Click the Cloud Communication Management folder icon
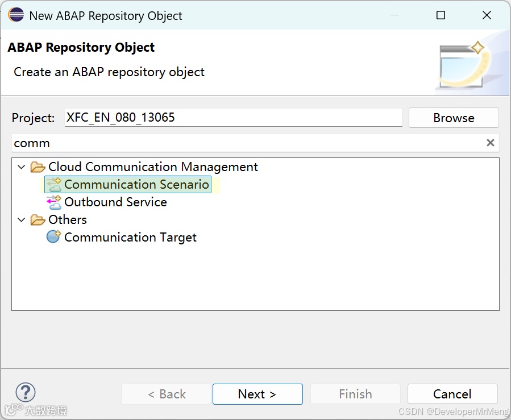The image size is (511, 420). coord(38,167)
